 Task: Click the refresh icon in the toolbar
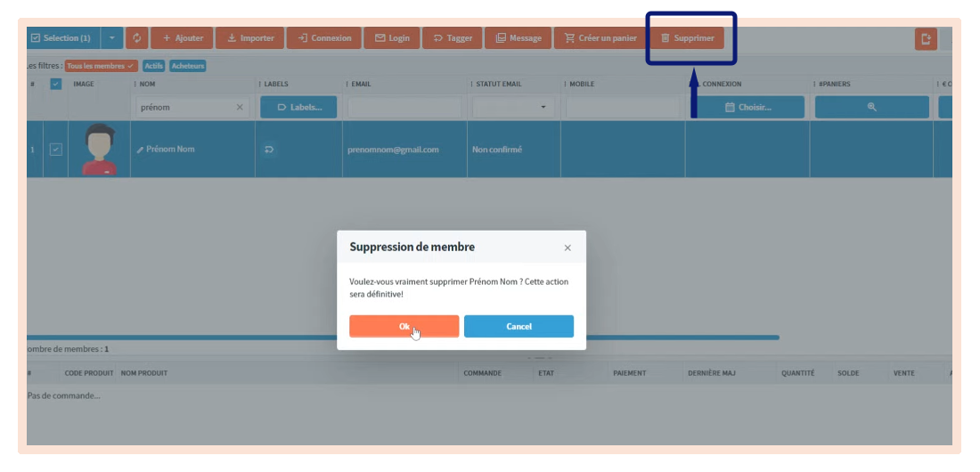pyautogui.click(x=137, y=38)
